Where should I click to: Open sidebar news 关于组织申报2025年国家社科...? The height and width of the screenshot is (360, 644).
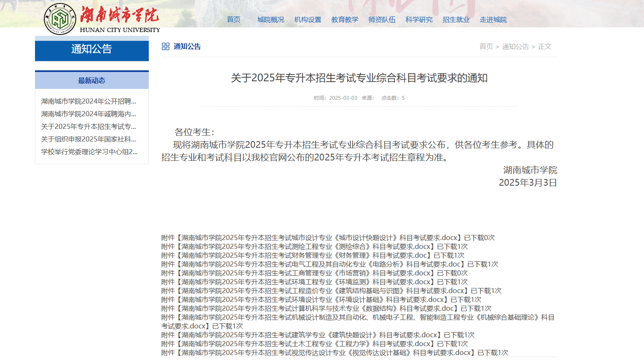pos(89,139)
